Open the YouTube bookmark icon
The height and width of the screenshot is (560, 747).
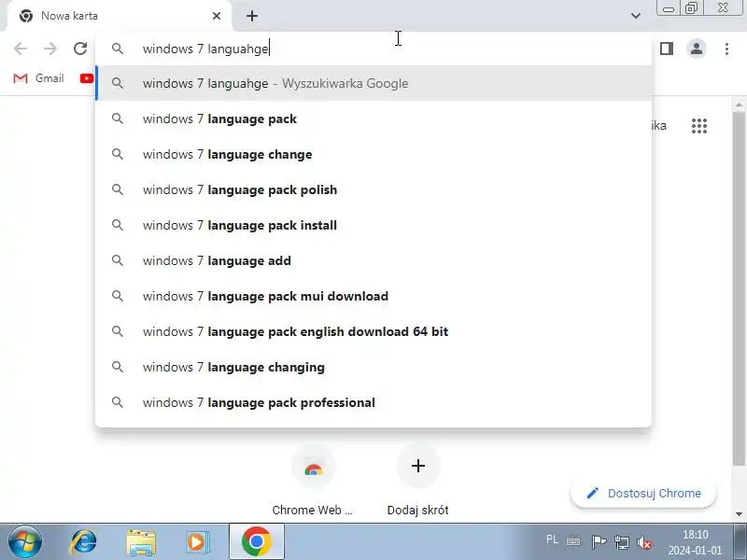click(87, 78)
